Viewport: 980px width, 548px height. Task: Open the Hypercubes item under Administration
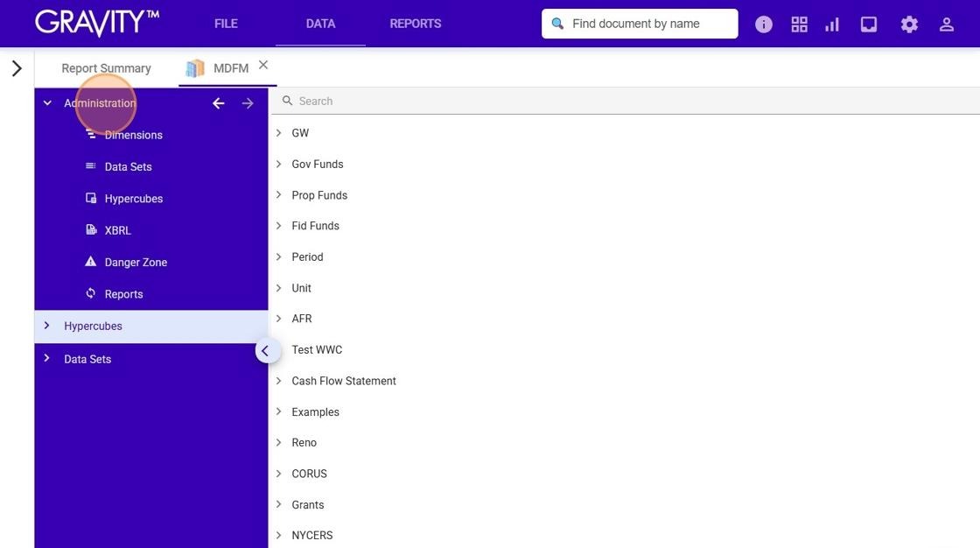pos(134,199)
